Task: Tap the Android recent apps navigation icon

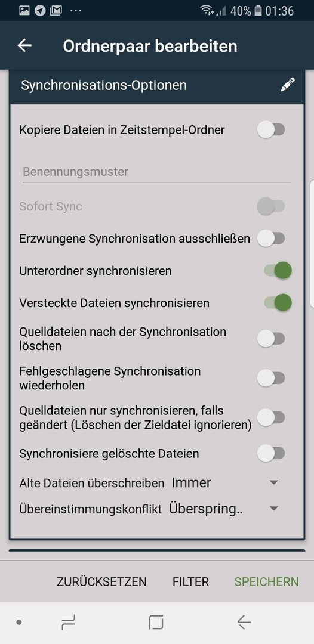Action: [68, 622]
